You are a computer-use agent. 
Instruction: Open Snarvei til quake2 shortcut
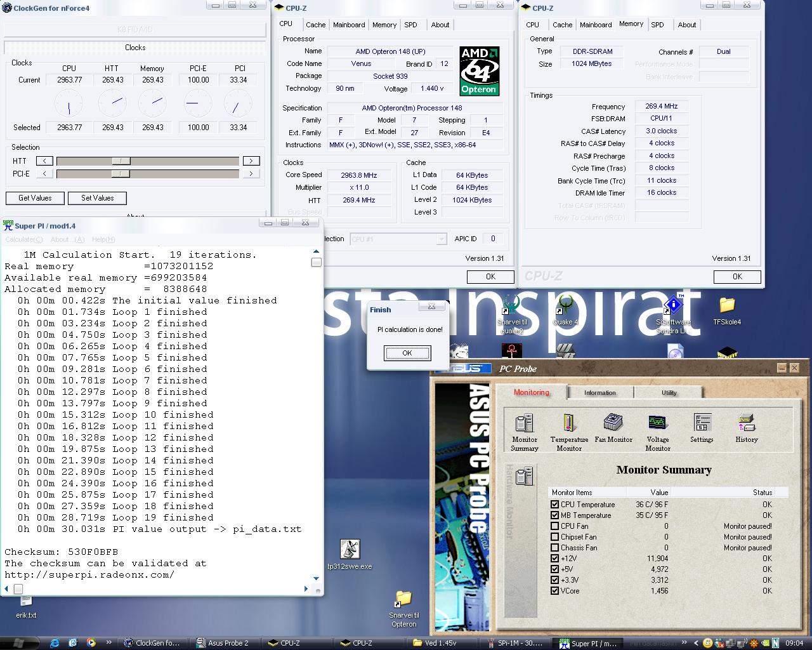[x=511, y=314]
